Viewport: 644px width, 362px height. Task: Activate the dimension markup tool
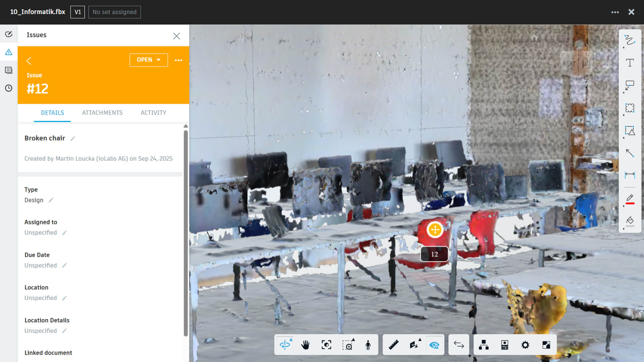click(630, 175)
